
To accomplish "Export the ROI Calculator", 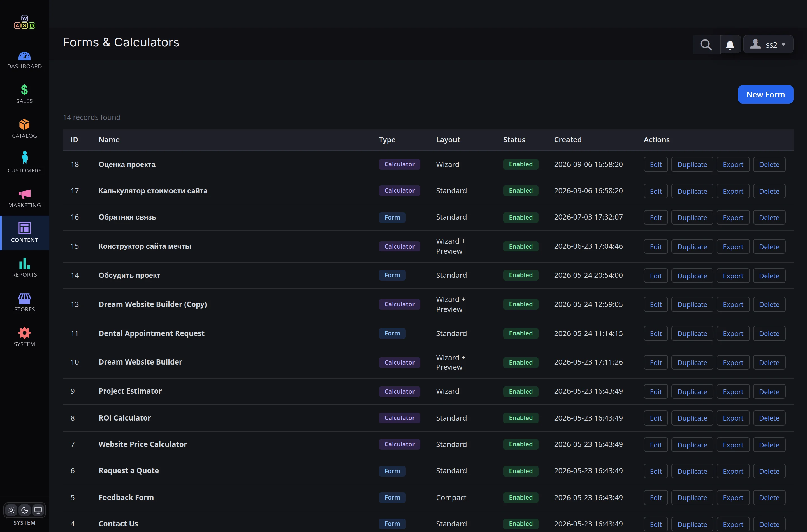I will (733, 418).
